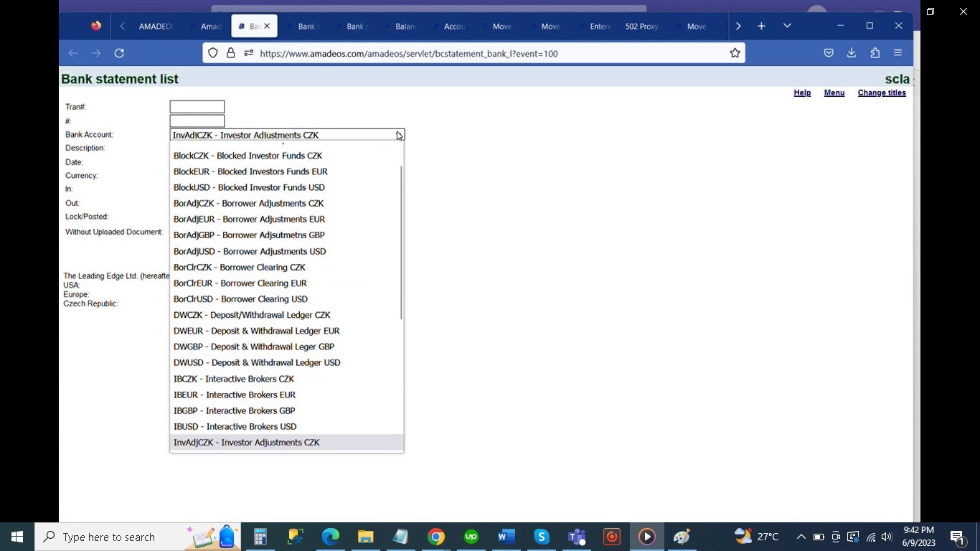Choose BorAdjEUR - Borrower Adjustments EUR

(x=286, y=219)
